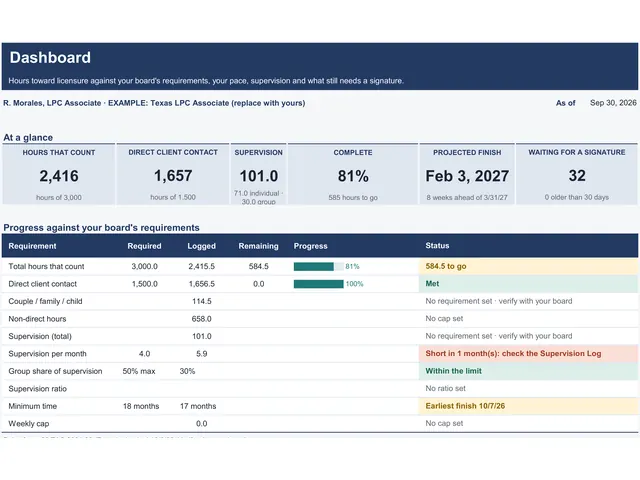Click the 658.0 logged cell
The image size is (640, 480).
202,319
